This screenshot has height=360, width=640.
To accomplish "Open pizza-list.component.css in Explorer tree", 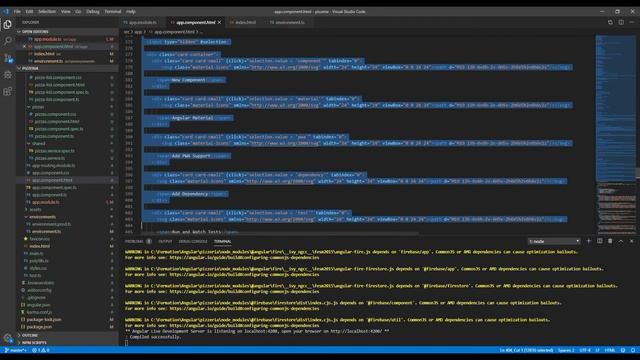I will point(58,77).
